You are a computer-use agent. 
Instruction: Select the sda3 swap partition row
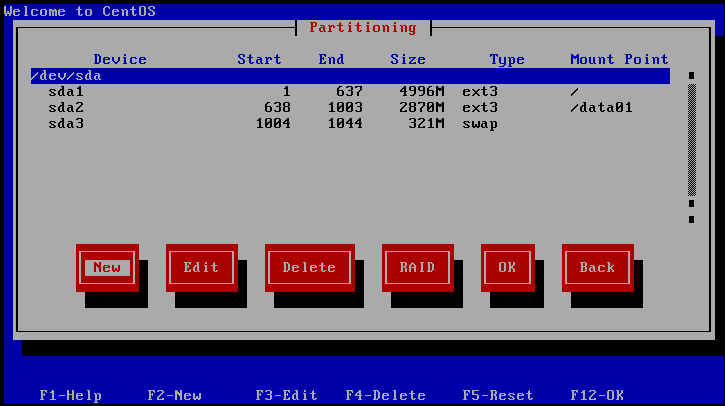[x=349, y=123]
